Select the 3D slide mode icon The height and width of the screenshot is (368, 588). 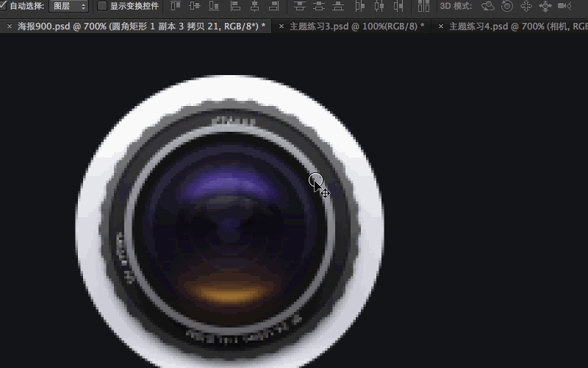tap(545, 6)
